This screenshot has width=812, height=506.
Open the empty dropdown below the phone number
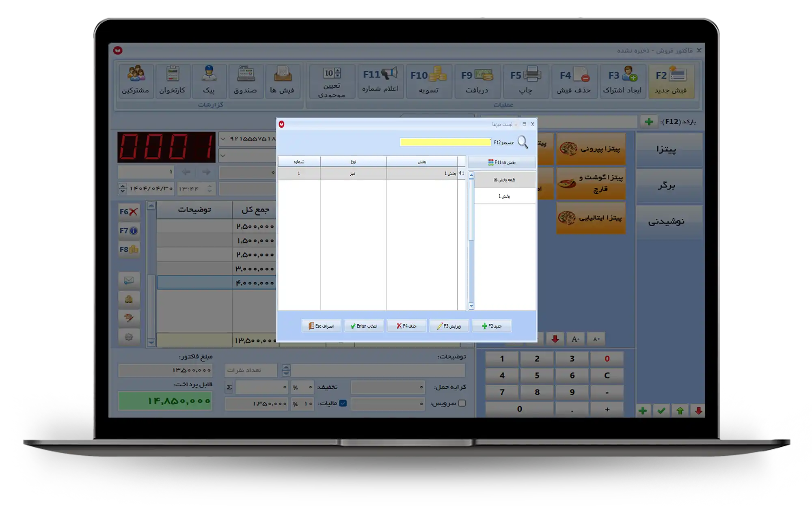223,155
